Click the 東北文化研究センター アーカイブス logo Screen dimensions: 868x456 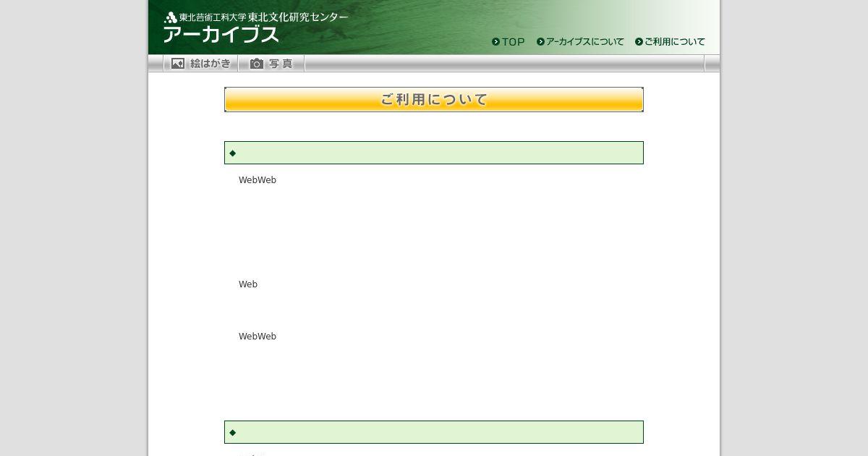256,27
